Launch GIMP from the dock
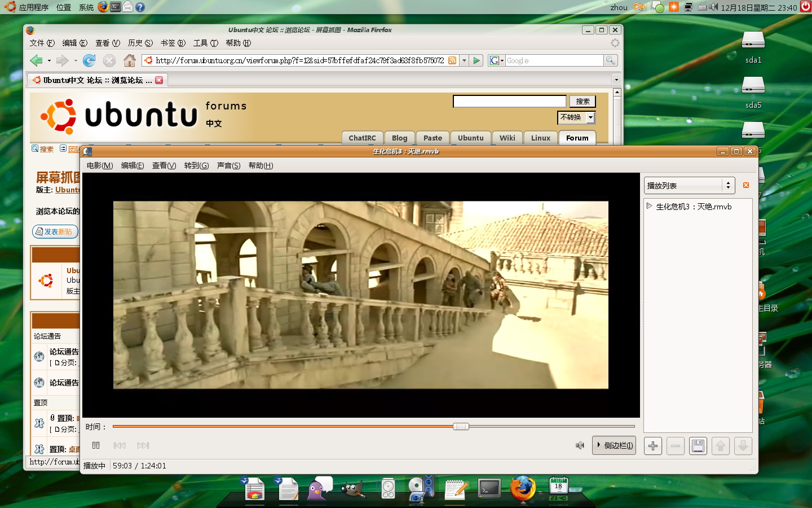 353,489
